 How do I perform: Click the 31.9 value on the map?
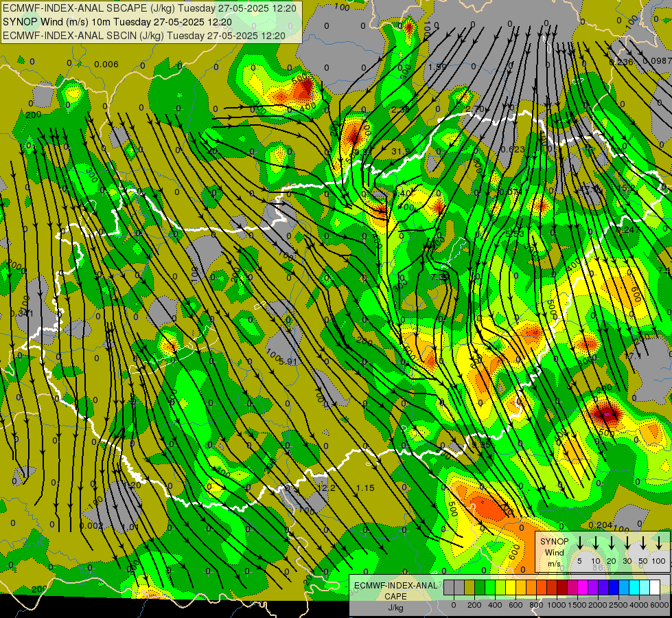click(400, 151)
